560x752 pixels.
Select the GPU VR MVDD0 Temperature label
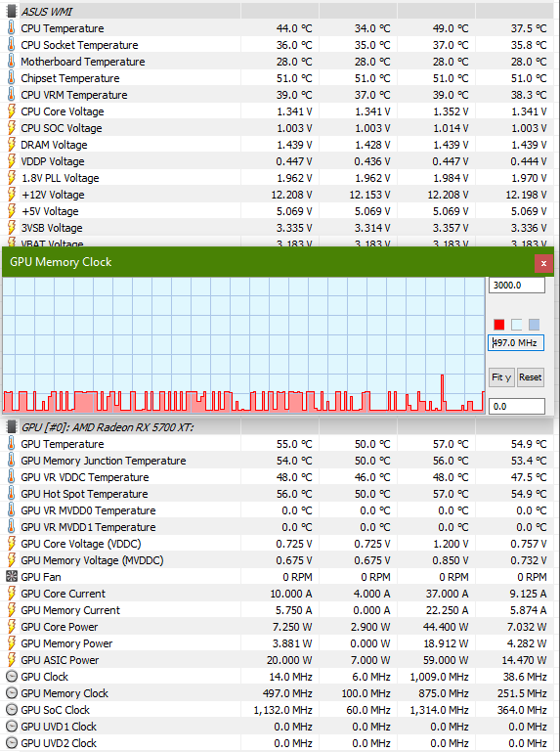click(x=88, y=510)
